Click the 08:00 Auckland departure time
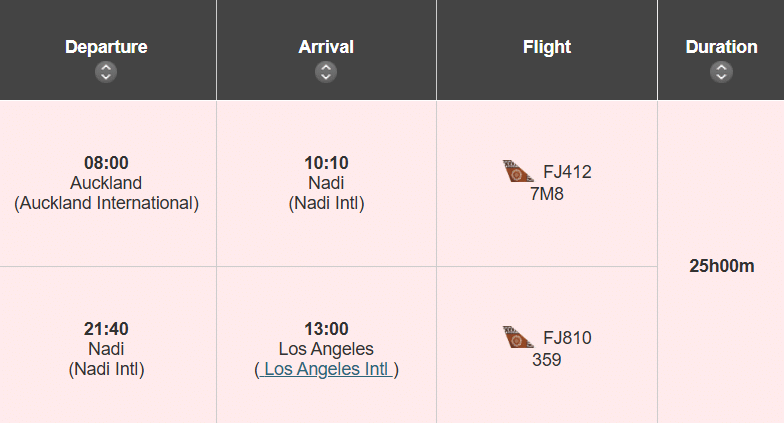Image resolution: width=784 pixels, height=423 pixels. (x=106, y=163)
